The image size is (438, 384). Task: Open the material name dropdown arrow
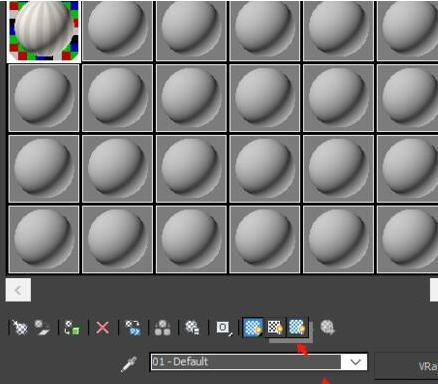(355, 362)
